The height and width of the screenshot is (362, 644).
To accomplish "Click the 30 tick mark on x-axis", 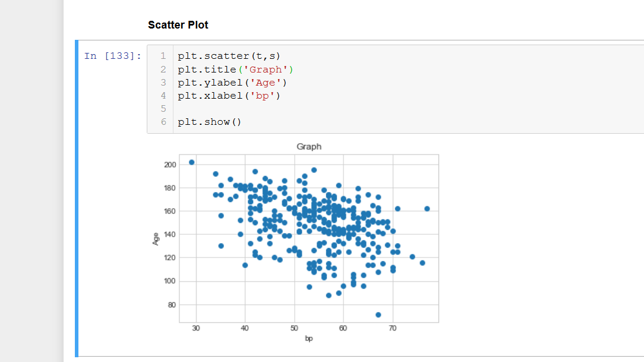I will tap(196, 328).
